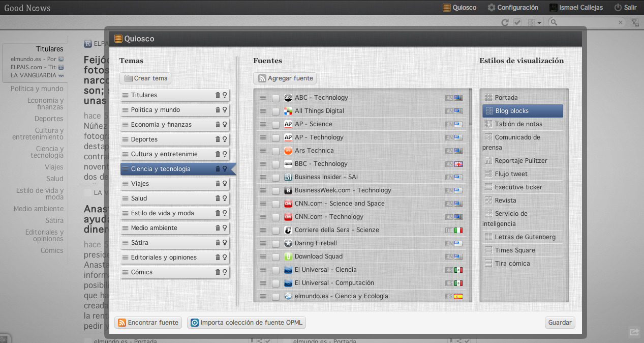The width and height of the screenshot is (644, 343).
Task: Click the filter funnel icon beside search
Action: 634,22
